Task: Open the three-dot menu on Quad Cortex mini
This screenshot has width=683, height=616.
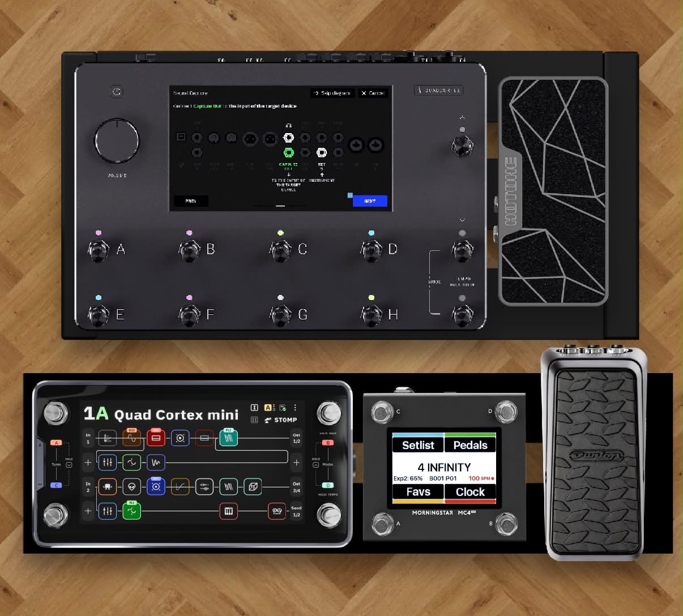Action: (295, 408)
